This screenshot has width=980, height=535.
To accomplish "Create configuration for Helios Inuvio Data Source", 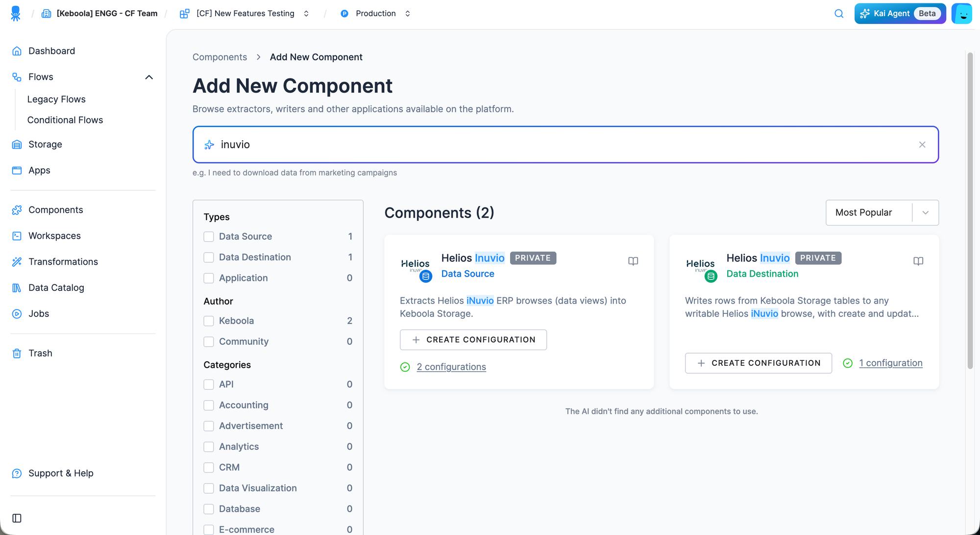I will (473, 340).
